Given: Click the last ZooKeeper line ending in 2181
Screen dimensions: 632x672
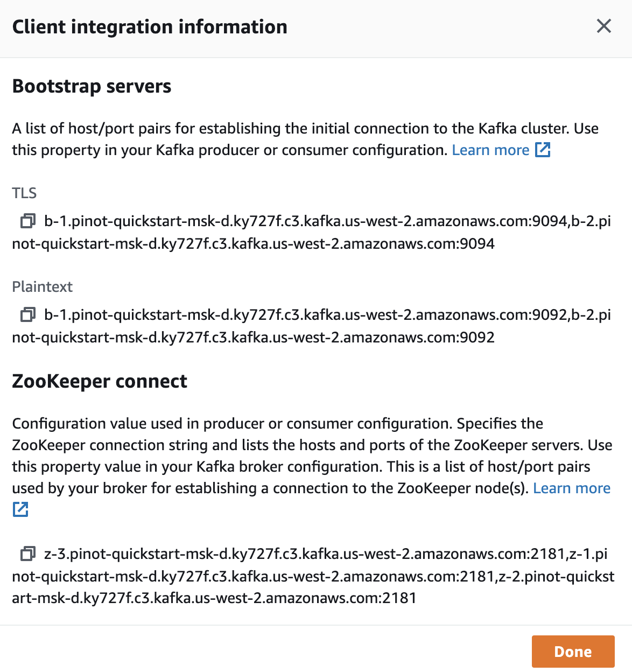Looking at the screenshot, I should point(214,598).
